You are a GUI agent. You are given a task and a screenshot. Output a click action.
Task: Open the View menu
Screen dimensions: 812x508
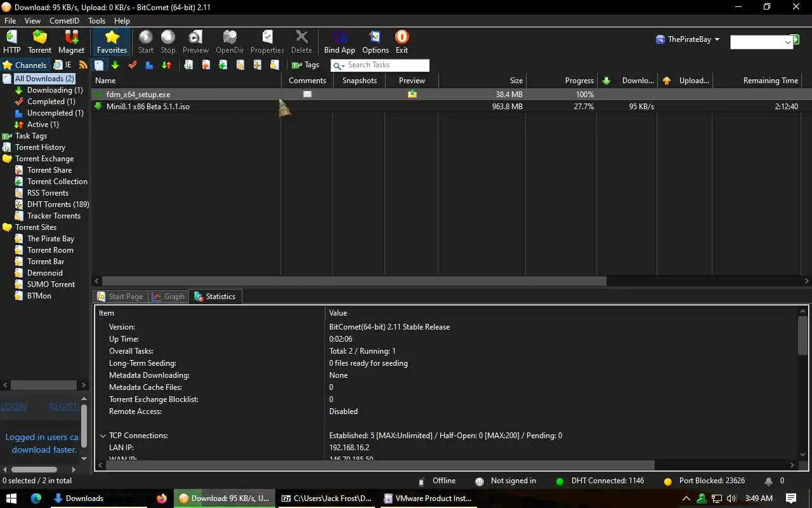pyautogui.click(x=32, y=21)
